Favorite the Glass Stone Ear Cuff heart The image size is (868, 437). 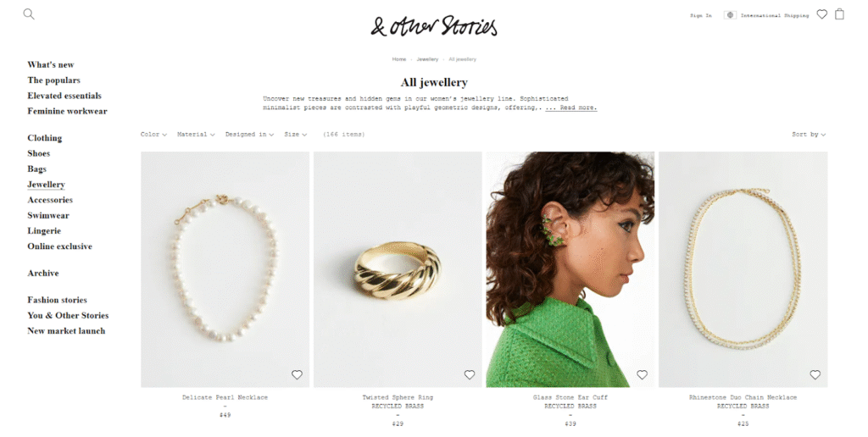[x=643, y=375]
